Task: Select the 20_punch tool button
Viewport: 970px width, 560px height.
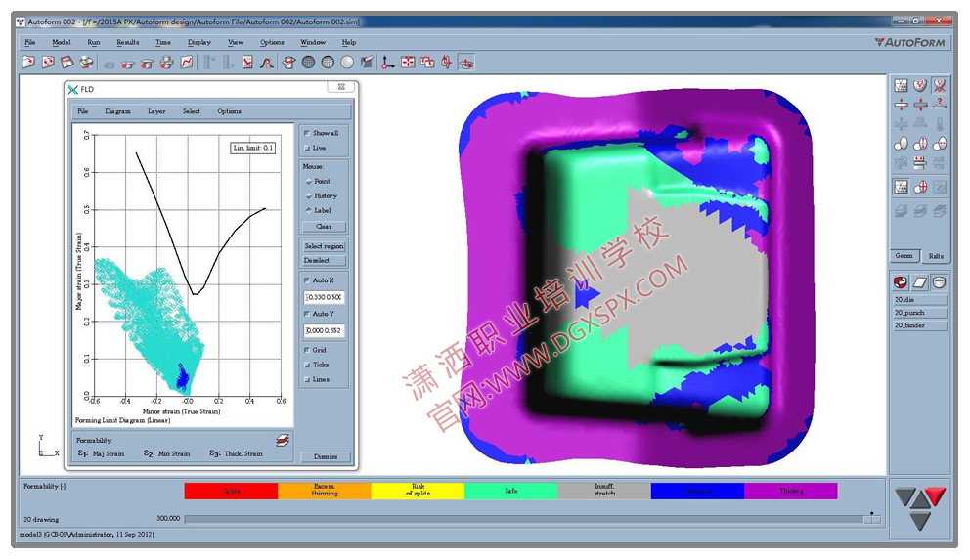Action: click(x=920, y=312)
